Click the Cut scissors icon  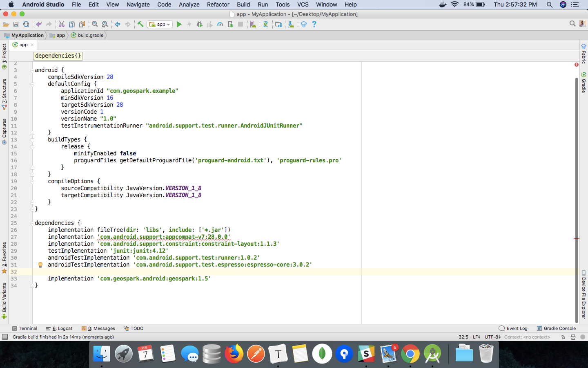click(62, 25)
